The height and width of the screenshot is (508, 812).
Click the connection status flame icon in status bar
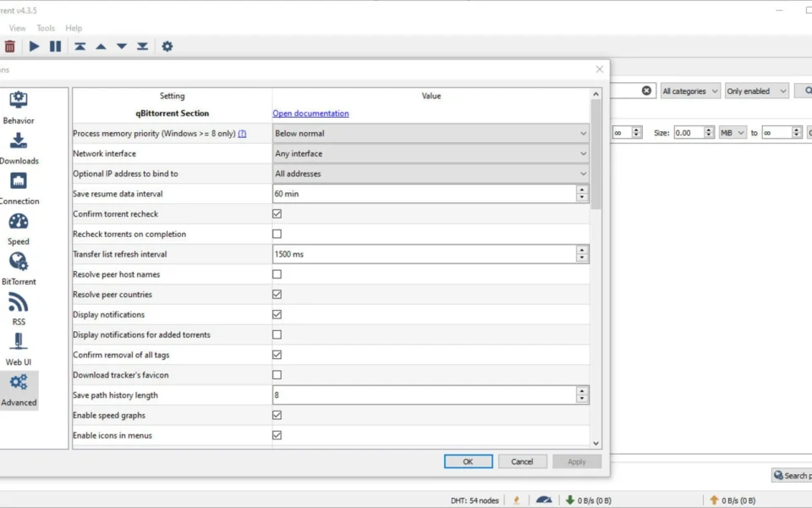(x=516, y=500)
